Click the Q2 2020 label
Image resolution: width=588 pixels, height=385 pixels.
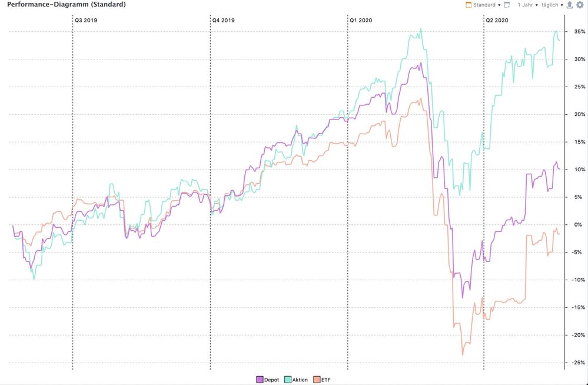click(x=496, y=19)
